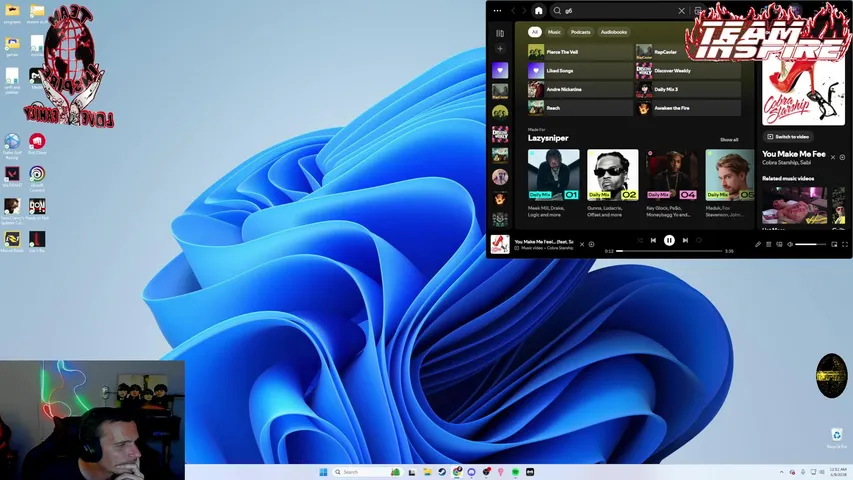Select the All filter chip

[535, 32]
